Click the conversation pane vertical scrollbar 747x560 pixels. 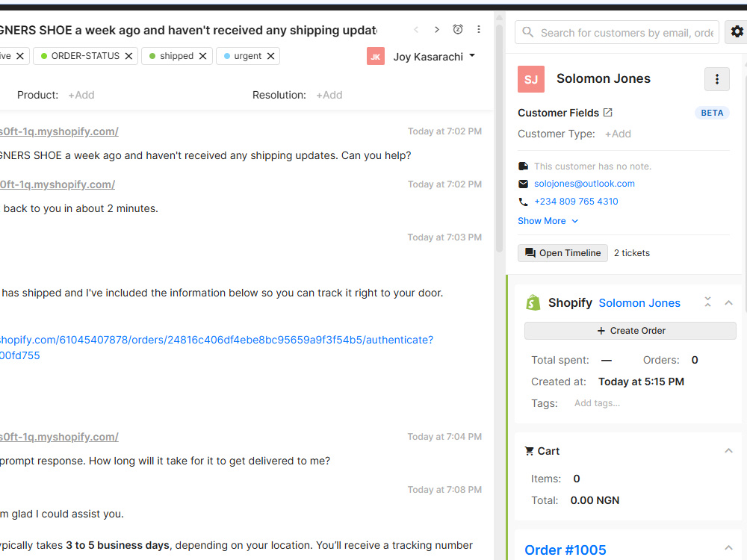point(499,138)
